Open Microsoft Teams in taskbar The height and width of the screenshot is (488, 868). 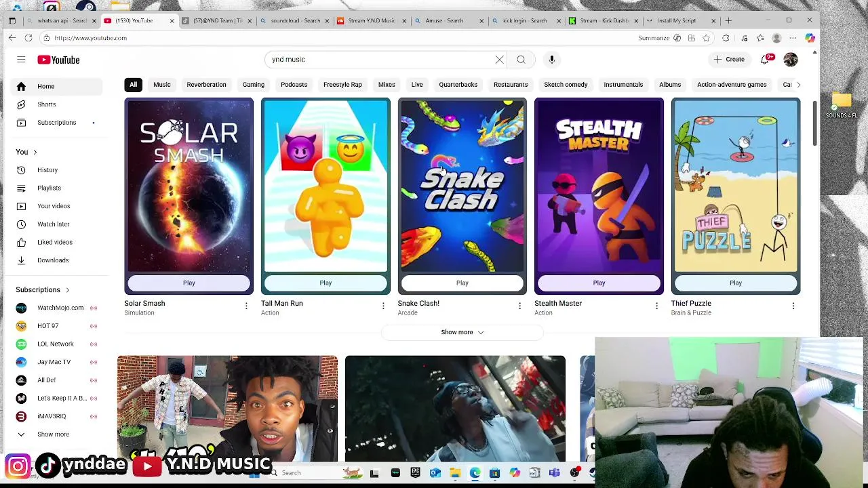point(555,473)
